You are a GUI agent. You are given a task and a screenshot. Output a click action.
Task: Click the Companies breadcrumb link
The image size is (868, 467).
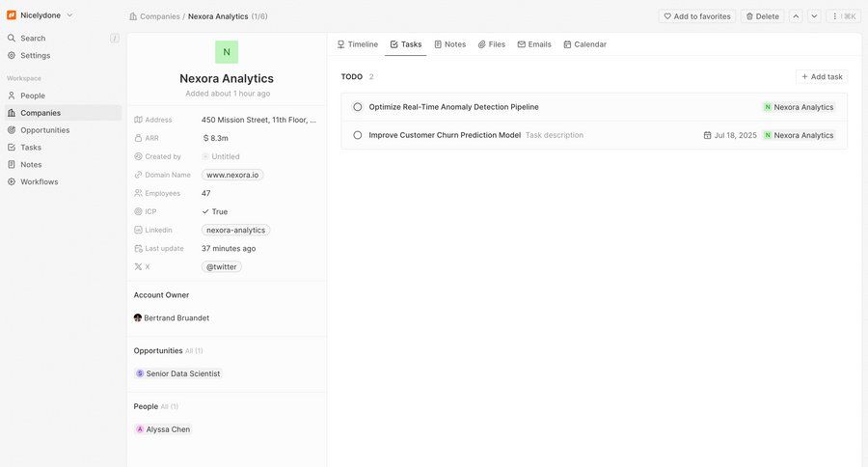159,16
